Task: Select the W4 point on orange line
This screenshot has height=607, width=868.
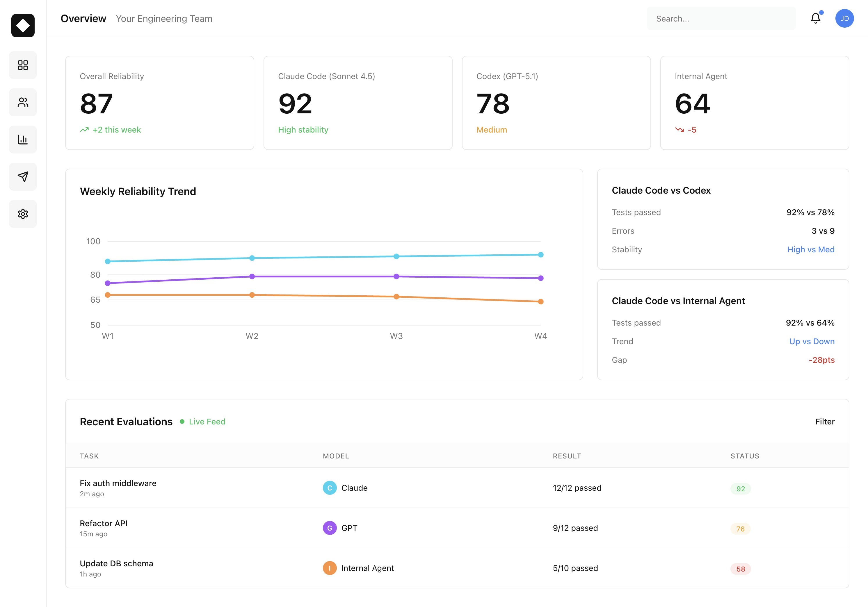Action: point(541,301)
